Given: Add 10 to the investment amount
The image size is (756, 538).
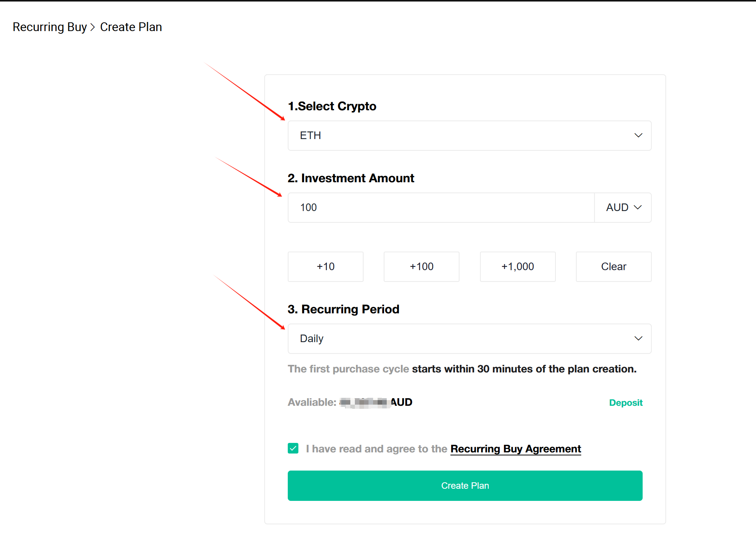Looking at the screenshot, I should 325,266.
